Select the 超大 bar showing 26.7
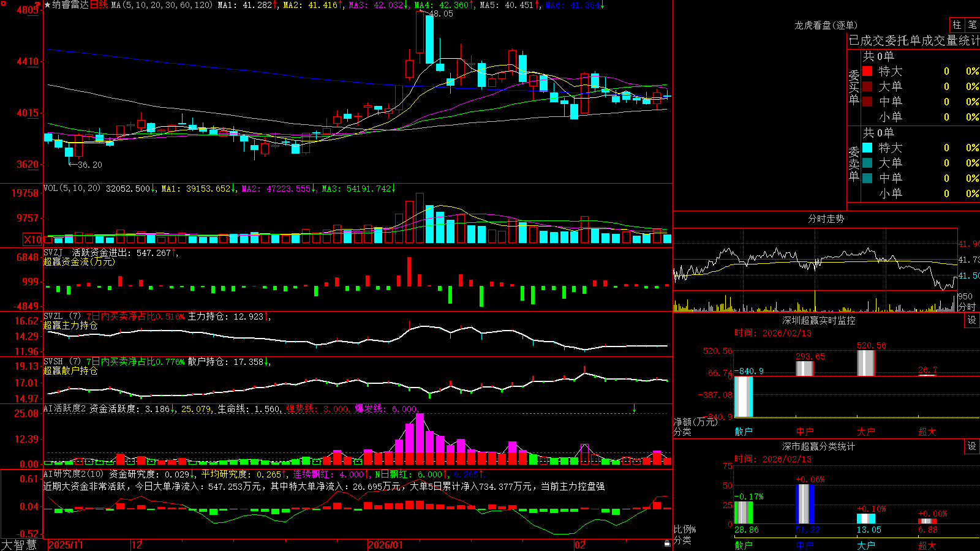The width and height of the screenshot is (980, 551). coord(927,375)
